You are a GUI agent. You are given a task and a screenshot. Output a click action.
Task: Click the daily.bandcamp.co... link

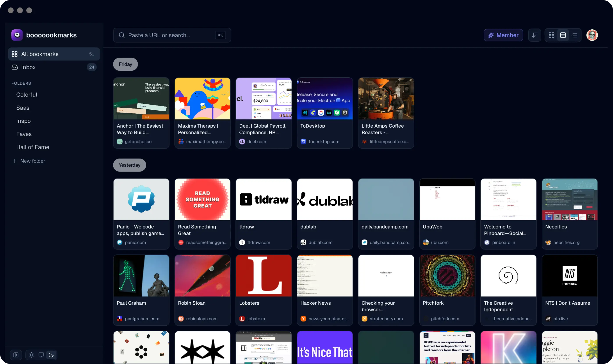click(x=390, y=242)
